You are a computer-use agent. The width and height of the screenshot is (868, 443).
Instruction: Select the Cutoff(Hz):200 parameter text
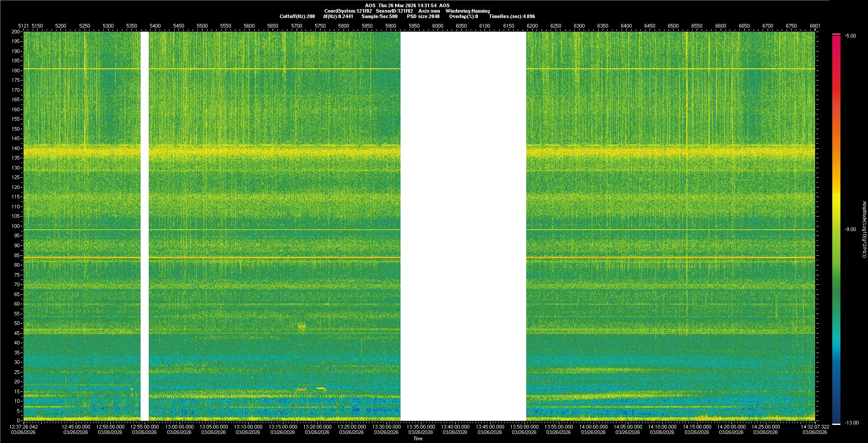[x=297, y=16]
